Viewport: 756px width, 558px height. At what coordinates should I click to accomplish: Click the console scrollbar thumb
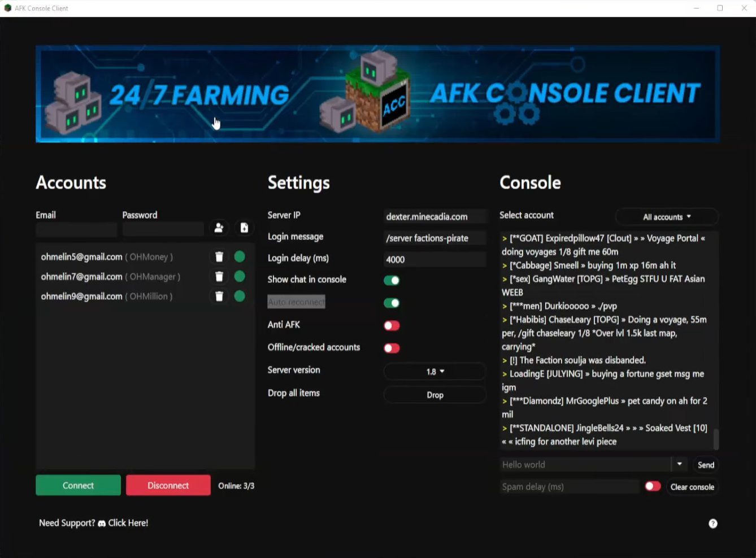(x=716, y=439)
